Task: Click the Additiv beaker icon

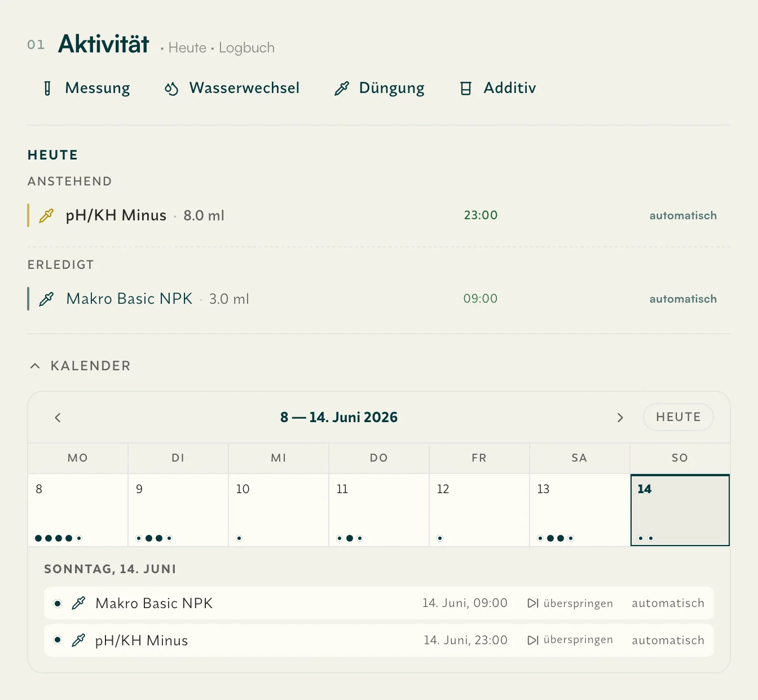Action: pos(466,88)
